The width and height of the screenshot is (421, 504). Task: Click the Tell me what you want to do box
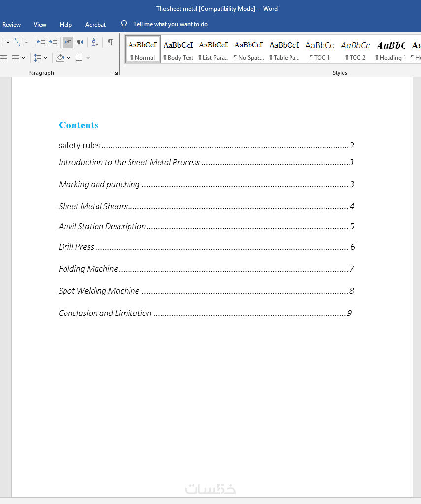tap(170, 24)
